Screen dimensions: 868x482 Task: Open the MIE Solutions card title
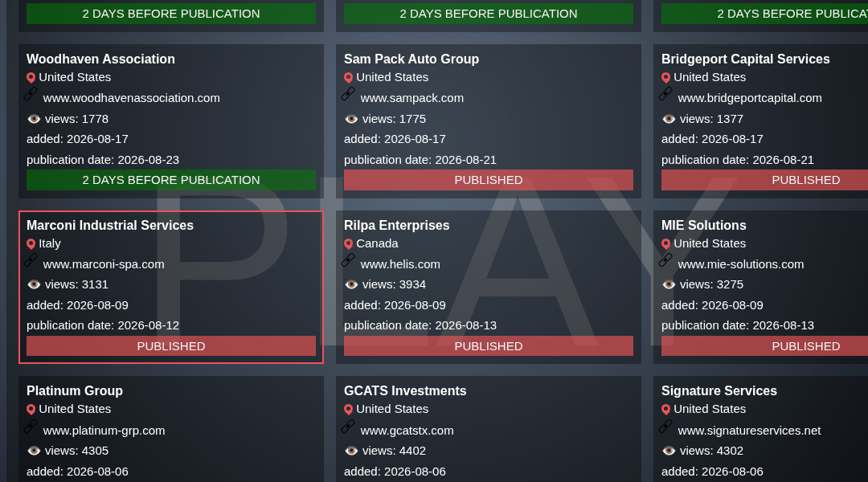(703, 225)
